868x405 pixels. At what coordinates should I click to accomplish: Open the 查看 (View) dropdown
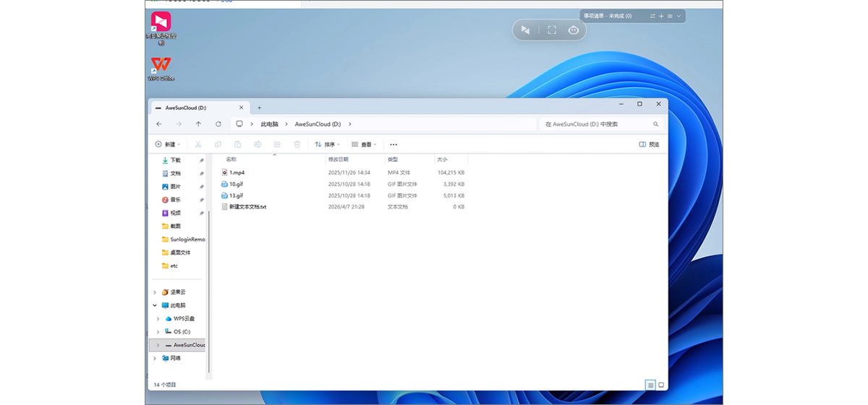tap(364, 145)
